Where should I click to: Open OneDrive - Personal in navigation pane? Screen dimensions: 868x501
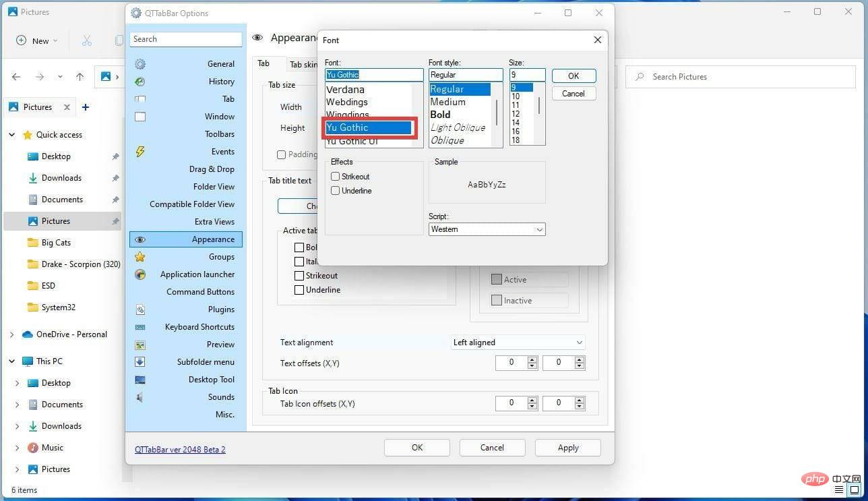click(x=71, y=334)
